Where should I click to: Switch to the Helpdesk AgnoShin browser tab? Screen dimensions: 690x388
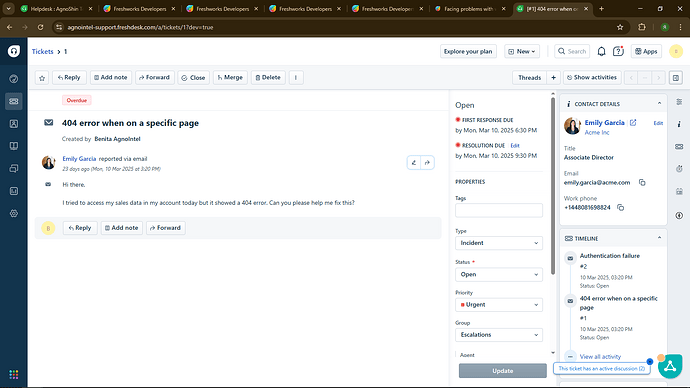56,9
